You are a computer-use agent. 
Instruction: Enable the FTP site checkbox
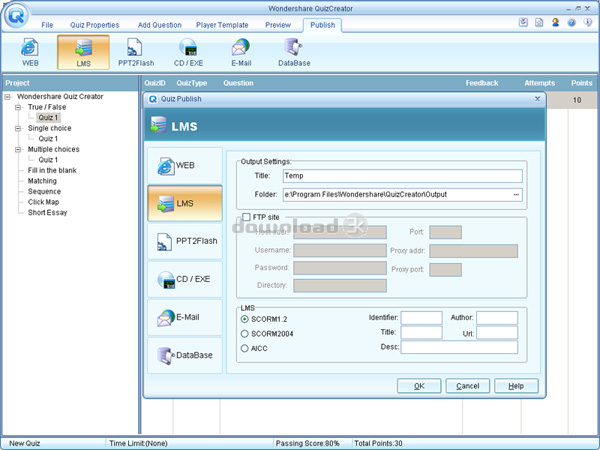pos(246,217)
